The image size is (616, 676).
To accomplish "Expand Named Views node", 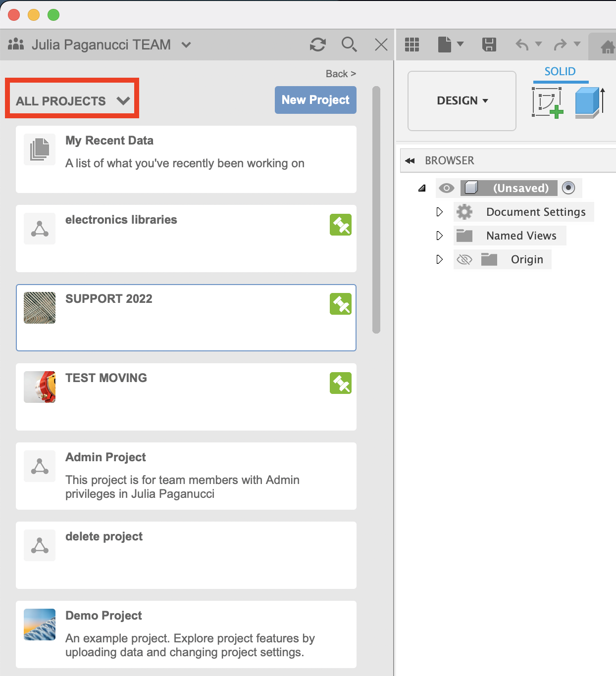I will point(439,236).
